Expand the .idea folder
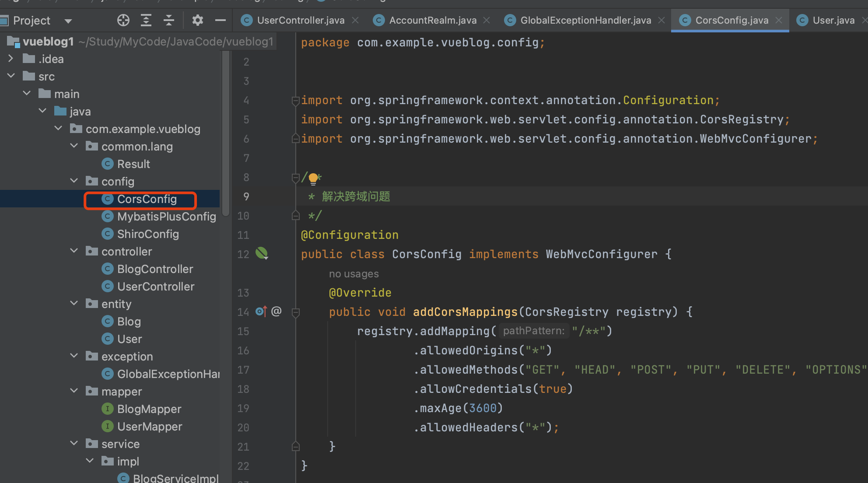868x483 pixels. 11,59
